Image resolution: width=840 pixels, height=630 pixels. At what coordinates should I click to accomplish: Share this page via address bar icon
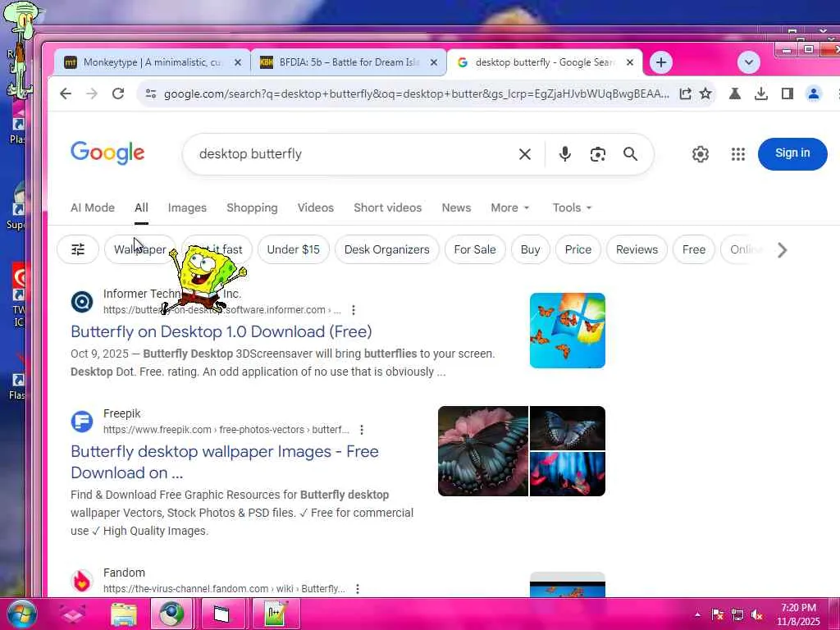(x=685, y=94)
